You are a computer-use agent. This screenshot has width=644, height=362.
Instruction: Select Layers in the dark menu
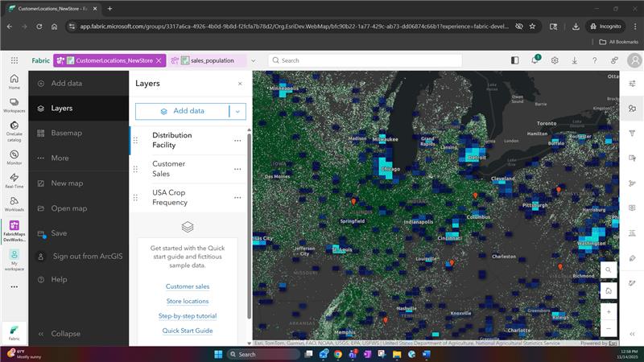78,109
